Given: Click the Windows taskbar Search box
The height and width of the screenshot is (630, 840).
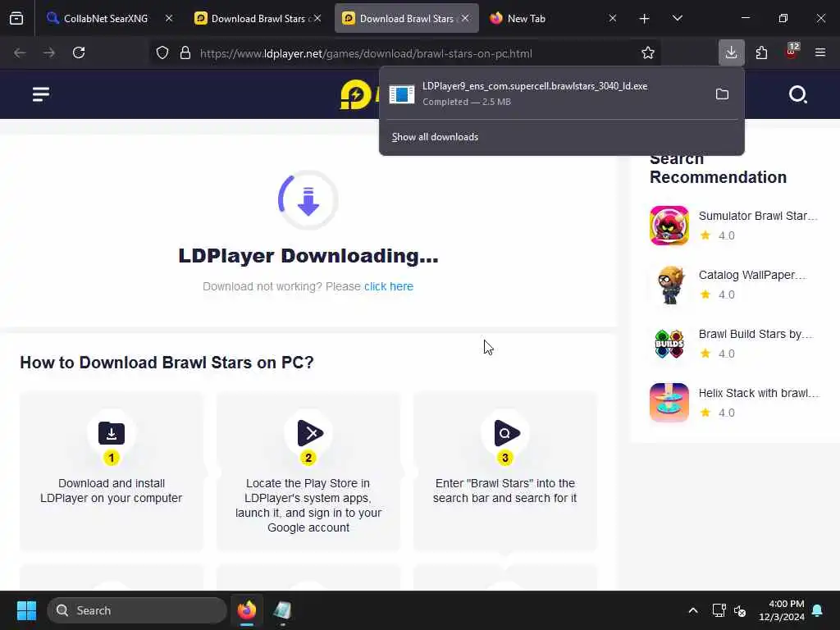Looking at the screenshot, I should pos(137,610).
